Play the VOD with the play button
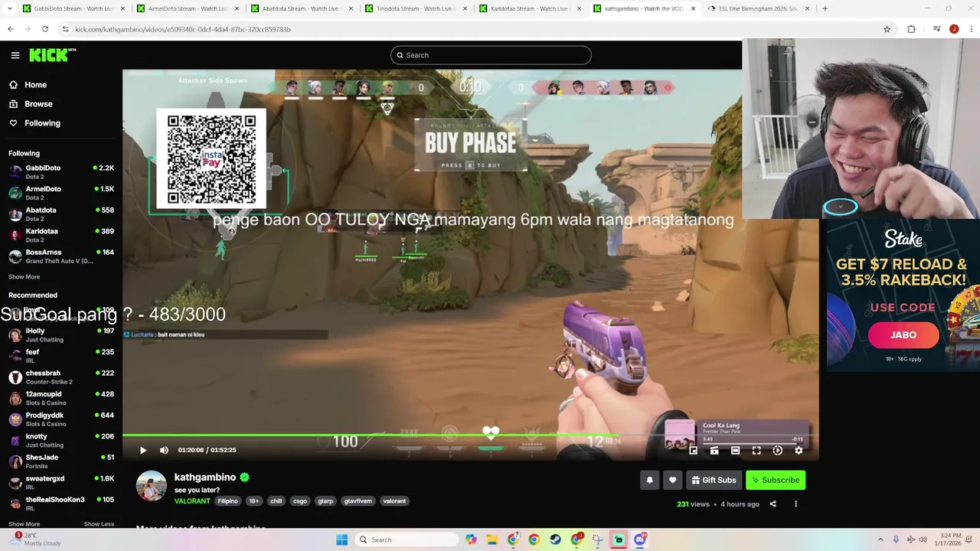980x551 pixels. [142, 450]
